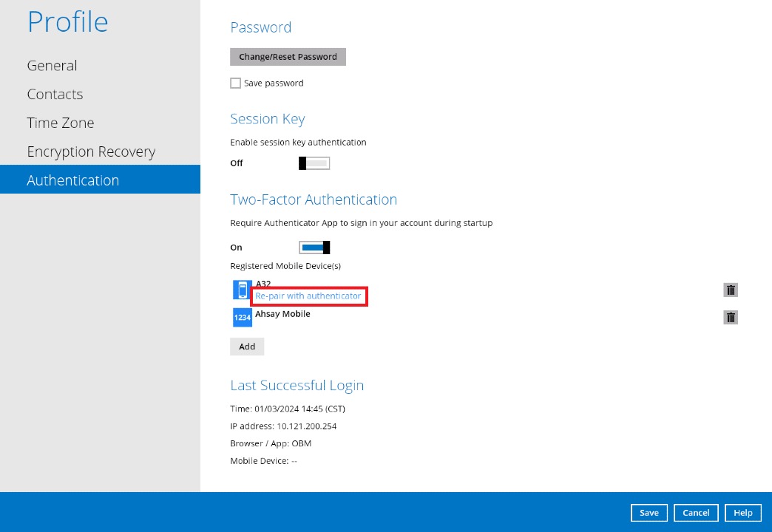772x532 pixels.
Task: Select the Ahsay Mobile device name
Action: [282, 314]
